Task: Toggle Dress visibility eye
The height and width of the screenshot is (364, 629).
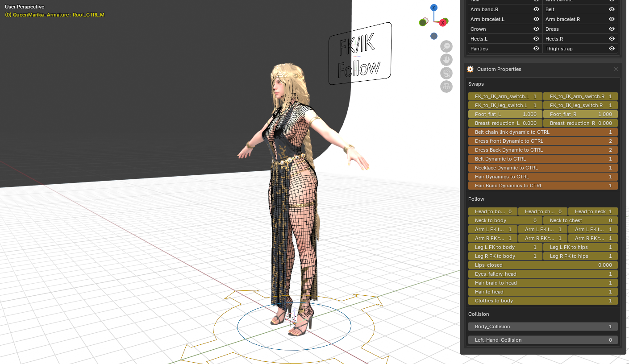Action: [612, 29]
